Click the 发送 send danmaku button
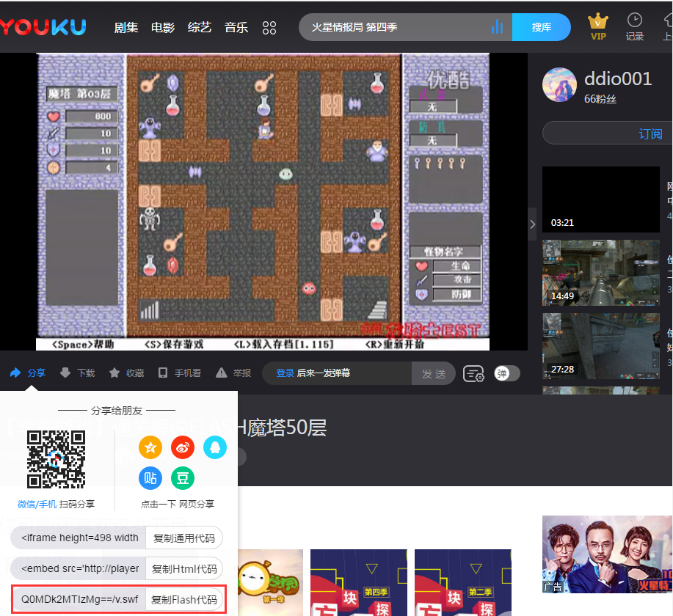Screen dimensions: 673x616 [434, 373]
